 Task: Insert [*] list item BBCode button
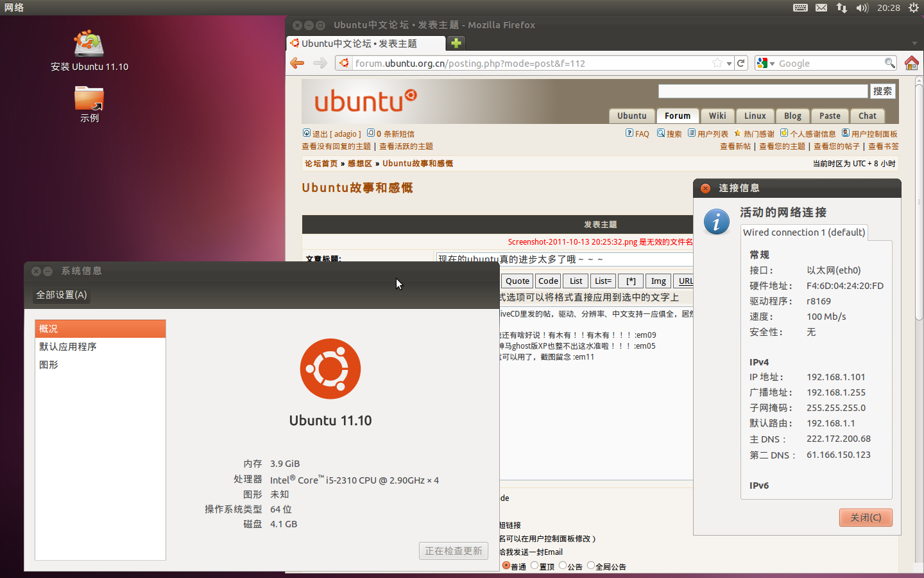631,281
